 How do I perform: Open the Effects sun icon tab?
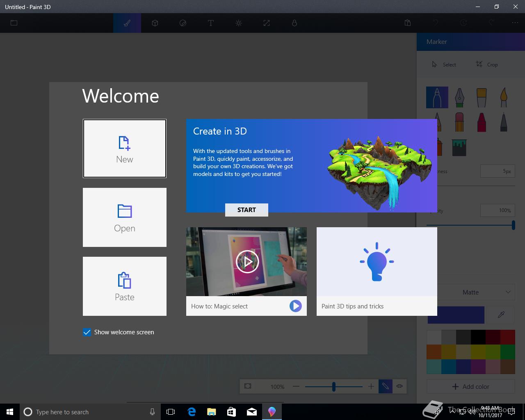point(239,23)
